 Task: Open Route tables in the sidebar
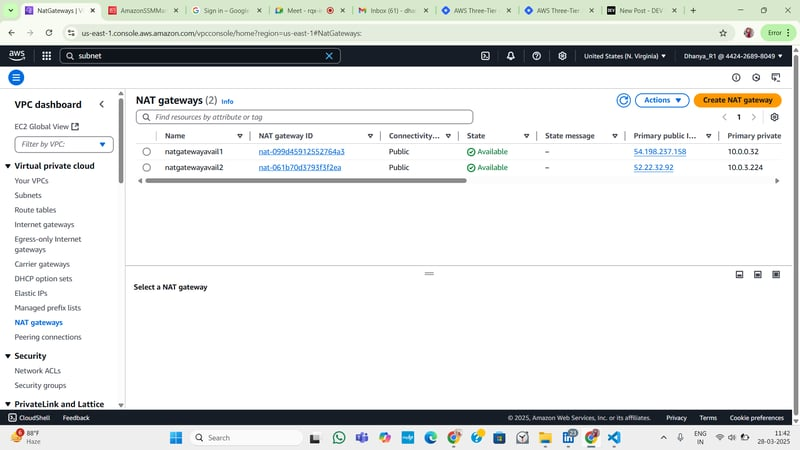(35, 210)
